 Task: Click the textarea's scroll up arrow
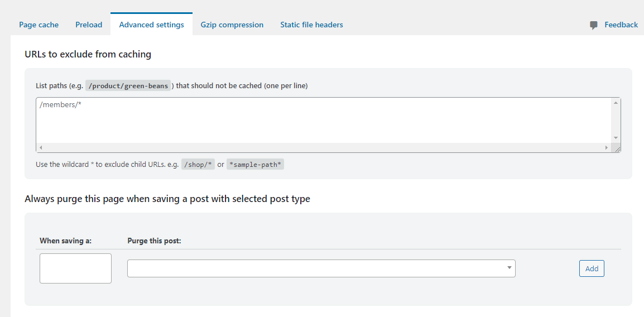pos(616,103)
